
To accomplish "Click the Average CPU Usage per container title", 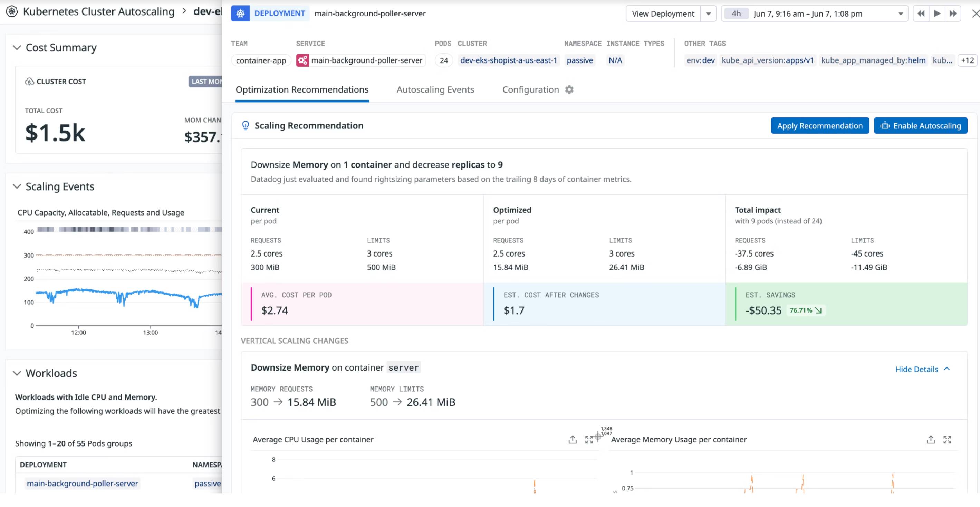I will point(313,440).
